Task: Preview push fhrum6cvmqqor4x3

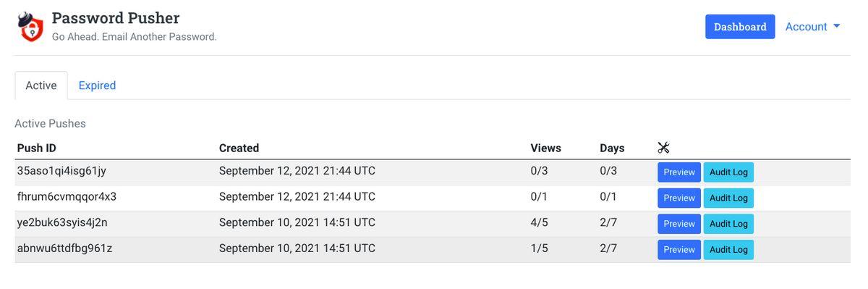Action: (679, 198)
